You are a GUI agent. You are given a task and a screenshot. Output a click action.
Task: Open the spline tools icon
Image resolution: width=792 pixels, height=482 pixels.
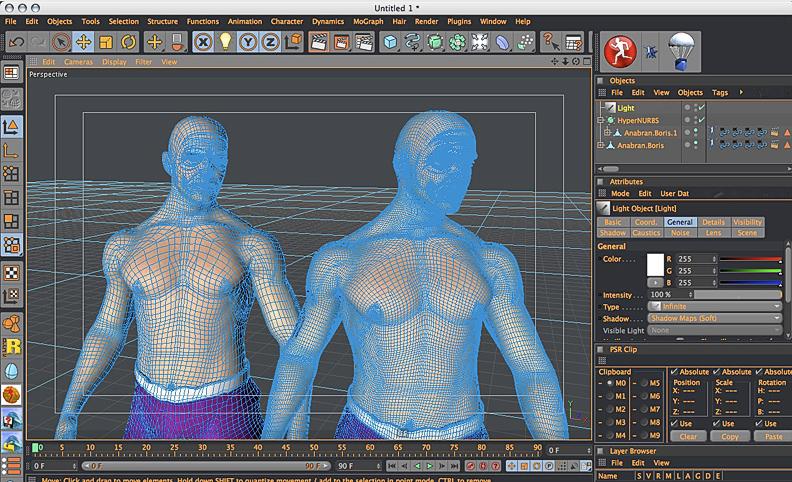412,42
